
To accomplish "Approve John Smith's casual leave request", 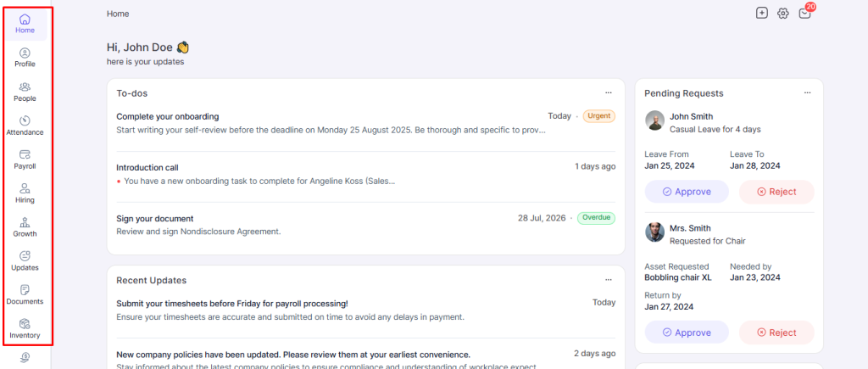I will click(687, 192).
